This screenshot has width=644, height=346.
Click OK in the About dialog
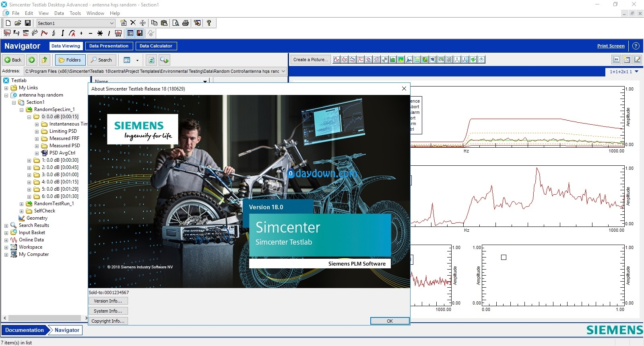(x=390, y=321)
